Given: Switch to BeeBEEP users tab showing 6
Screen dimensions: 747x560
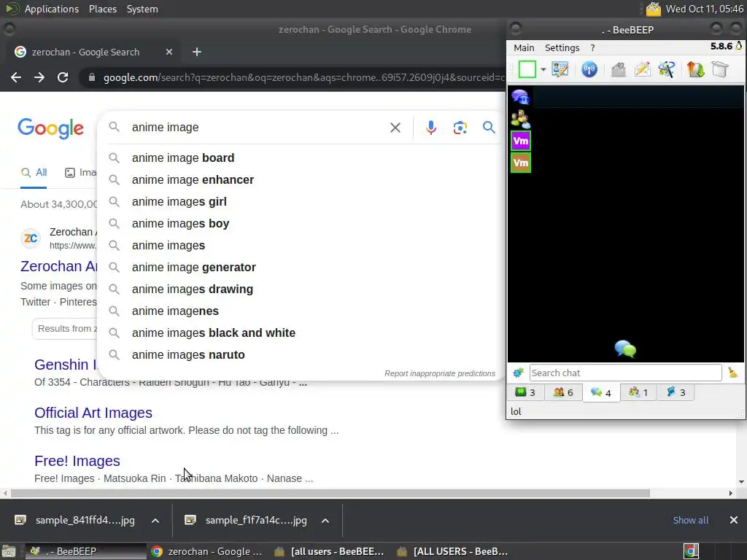Looking at the screenshot, I should (563, 392).
